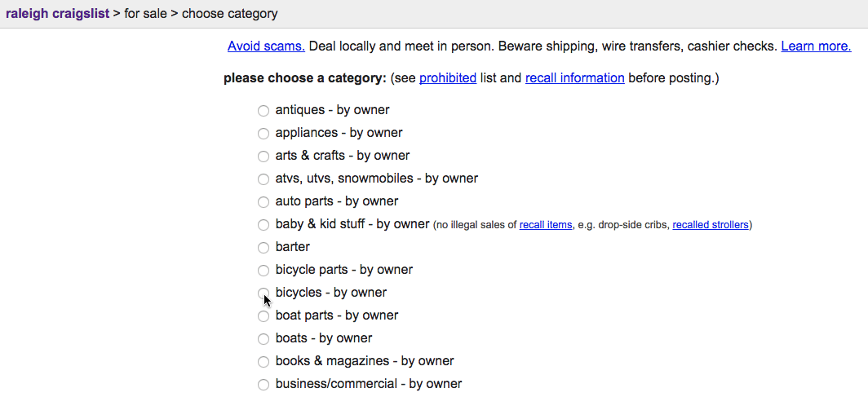Choose bicycle parts - by owner option
This screenshot has height=397, width=868.
pos(263,271)
